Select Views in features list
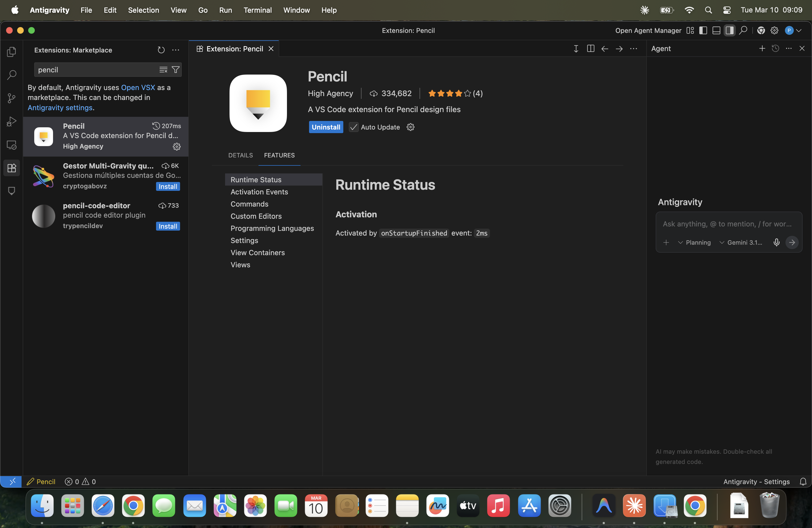The image size is (812, 528). point(274,265)
